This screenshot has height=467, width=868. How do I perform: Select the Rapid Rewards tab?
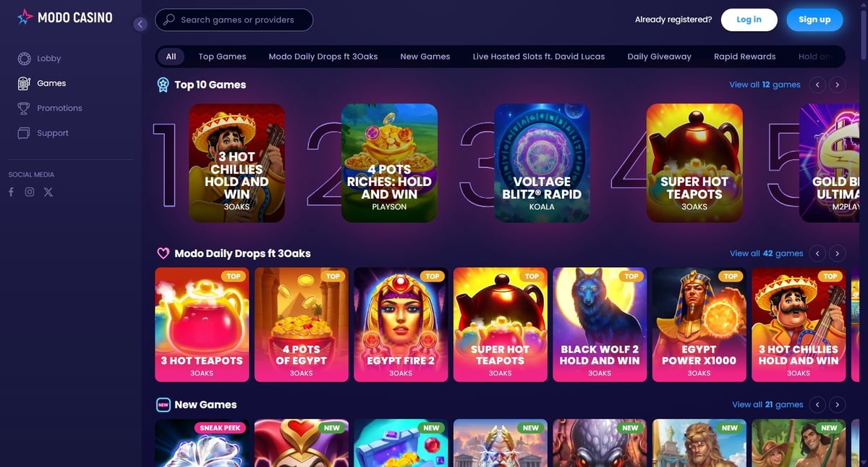(x=744, y=56)
